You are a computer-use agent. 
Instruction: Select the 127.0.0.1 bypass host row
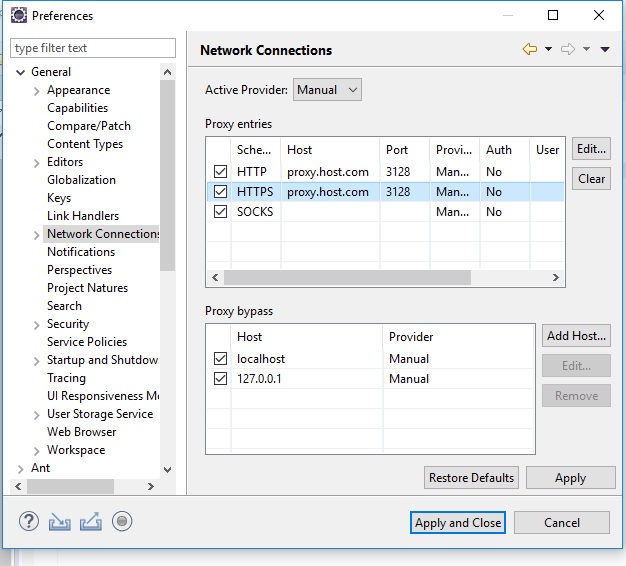[370, 378]
